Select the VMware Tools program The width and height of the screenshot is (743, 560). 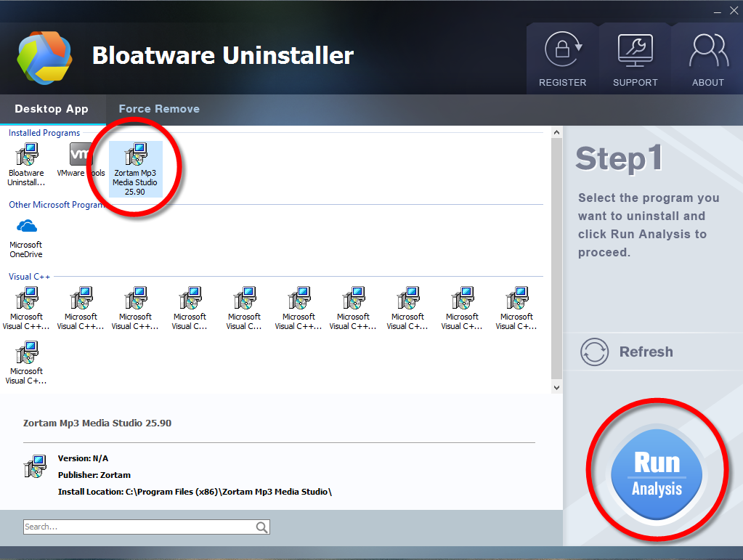(x=81, y=160)
